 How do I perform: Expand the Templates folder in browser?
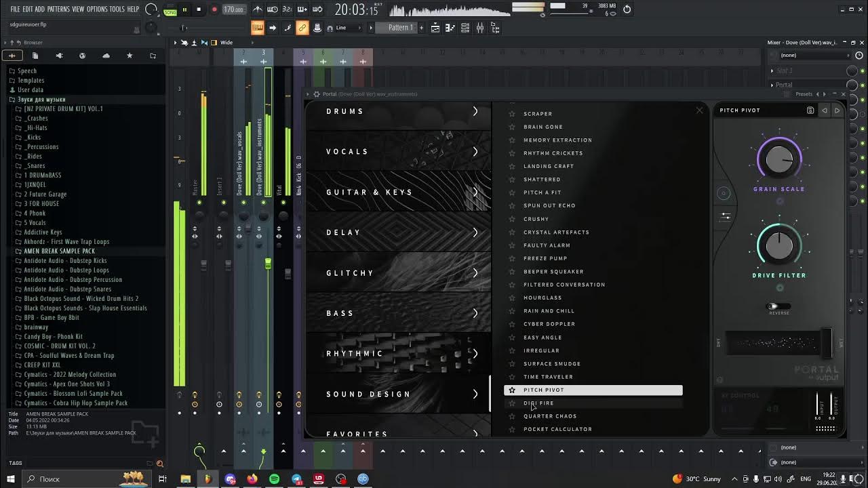click(31, 80)
